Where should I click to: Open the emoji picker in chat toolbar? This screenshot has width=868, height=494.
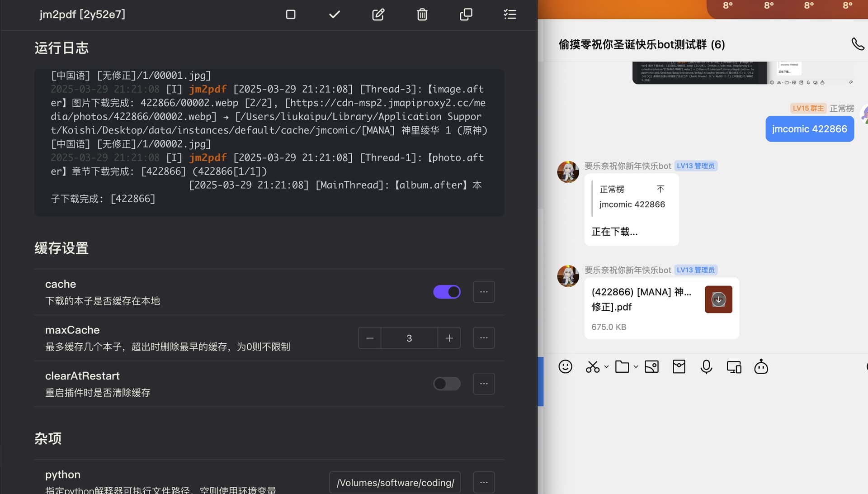click(565, 366)
